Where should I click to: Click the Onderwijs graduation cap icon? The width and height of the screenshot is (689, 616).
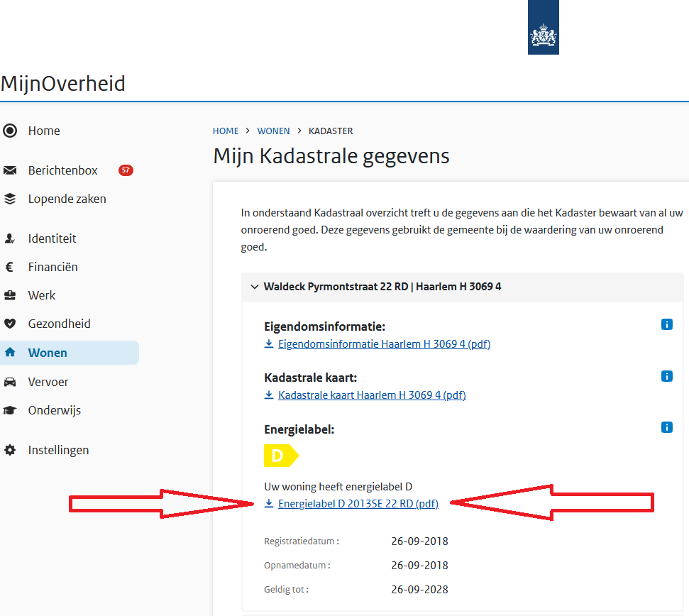pos(10,410)
